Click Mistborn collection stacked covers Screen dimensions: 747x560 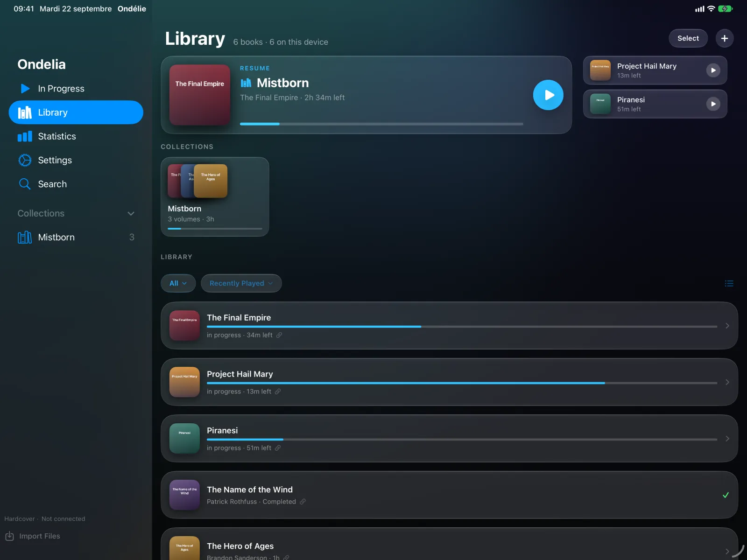(x=197, y=181)
